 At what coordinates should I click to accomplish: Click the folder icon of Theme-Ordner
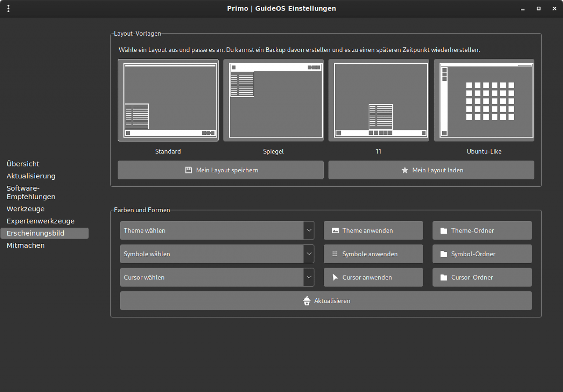(444, 230)
